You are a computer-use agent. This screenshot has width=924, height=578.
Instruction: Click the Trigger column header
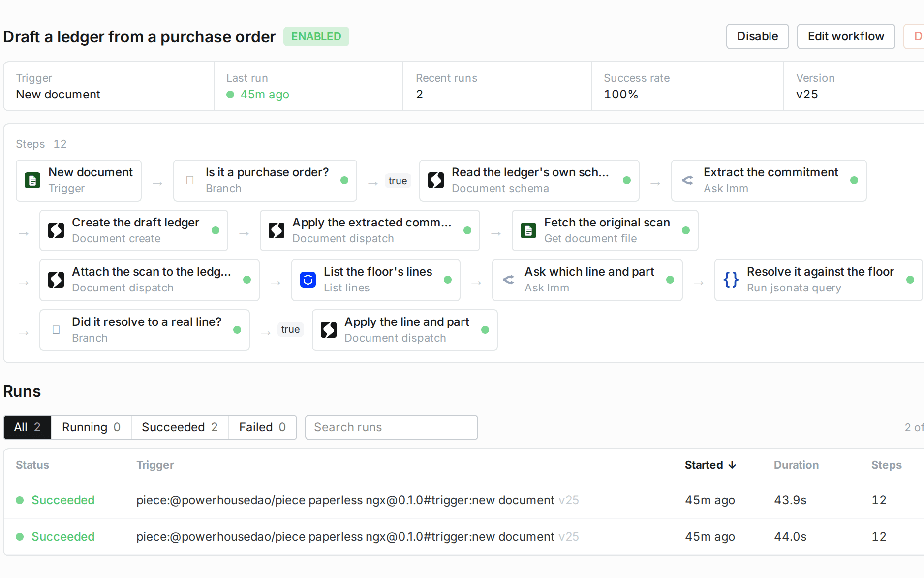click(x=155, y=465)
